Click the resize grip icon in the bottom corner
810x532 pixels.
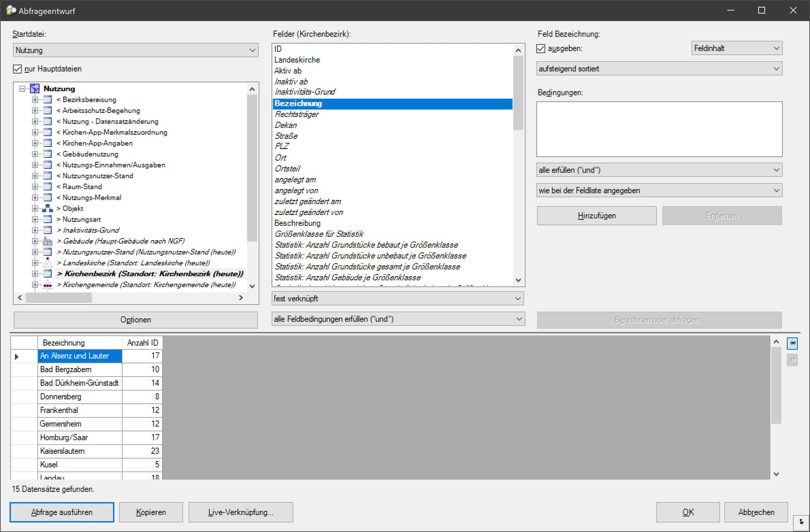[801, 522]
